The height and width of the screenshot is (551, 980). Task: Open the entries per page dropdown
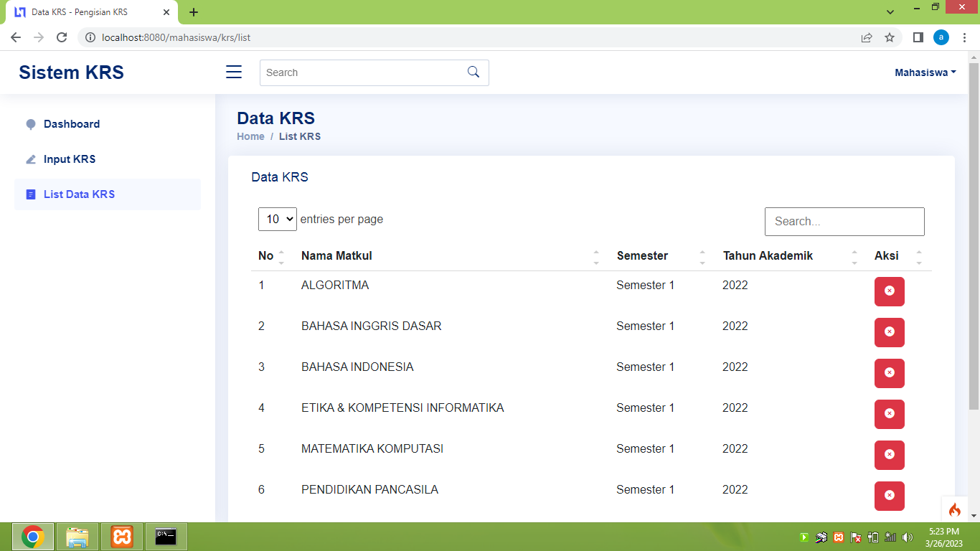point(277,219)
